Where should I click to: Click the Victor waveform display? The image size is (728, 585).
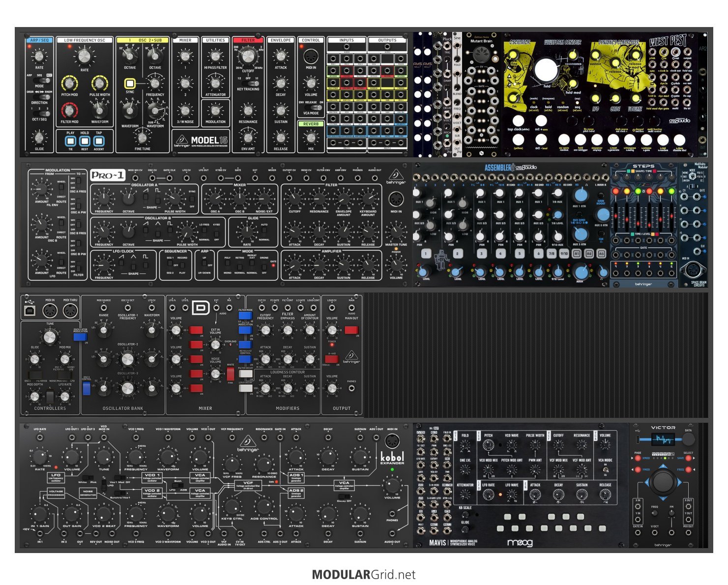(x=663, y=439)
